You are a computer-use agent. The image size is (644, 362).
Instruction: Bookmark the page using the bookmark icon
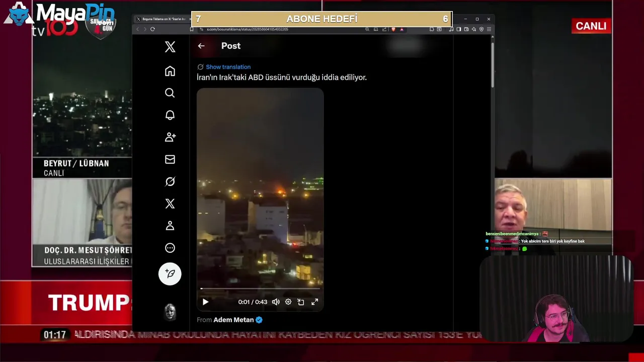click(192, 29)
